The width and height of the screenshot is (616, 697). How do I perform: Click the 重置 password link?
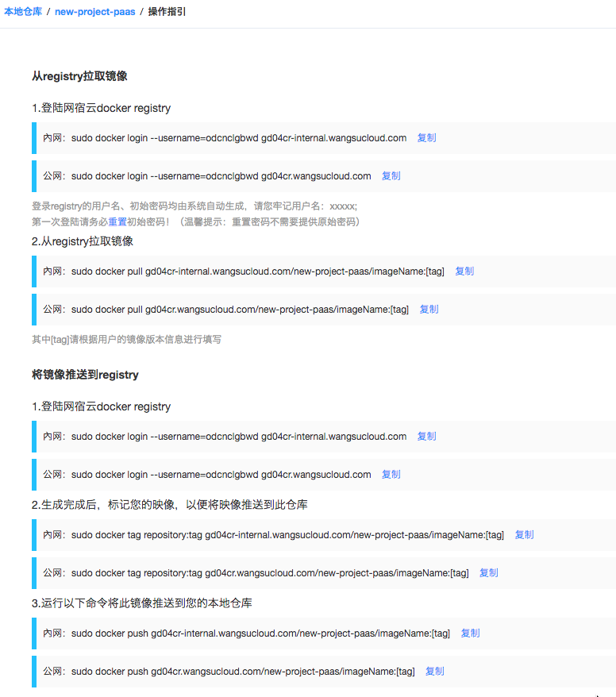click(117, 221)
